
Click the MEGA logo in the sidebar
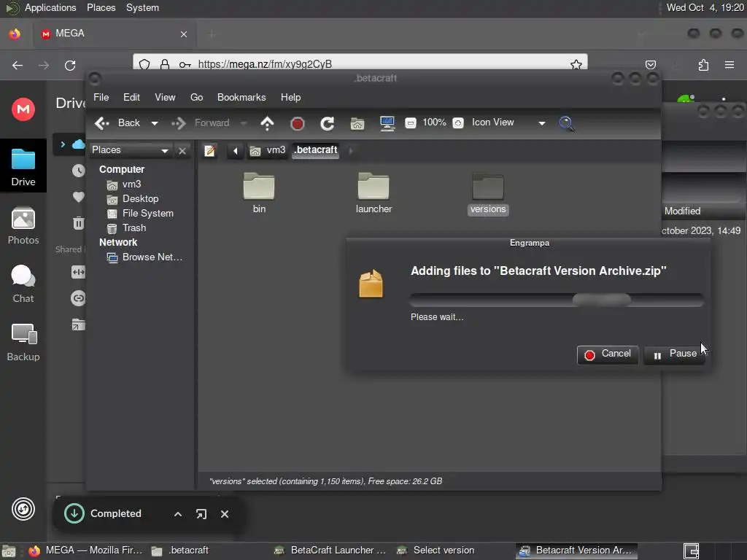point(23,109)
